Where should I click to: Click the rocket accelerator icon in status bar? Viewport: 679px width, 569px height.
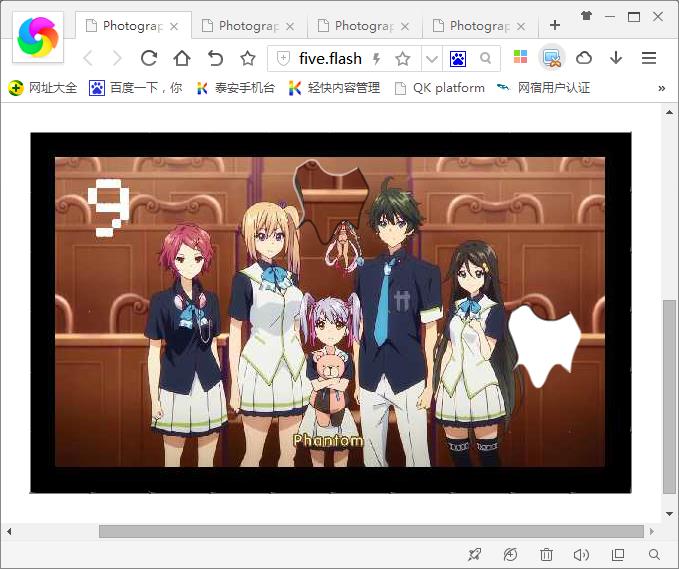pyautogui.click(x=474, y=554)
